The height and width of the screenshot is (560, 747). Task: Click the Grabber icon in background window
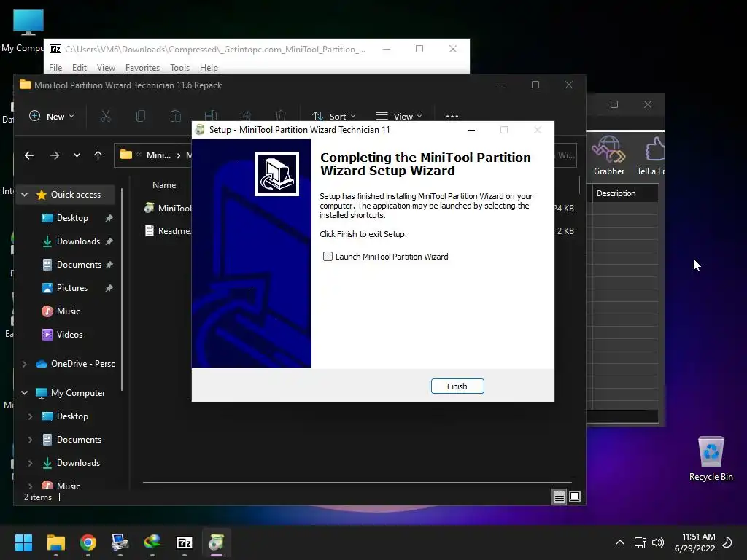pos(609,156)
